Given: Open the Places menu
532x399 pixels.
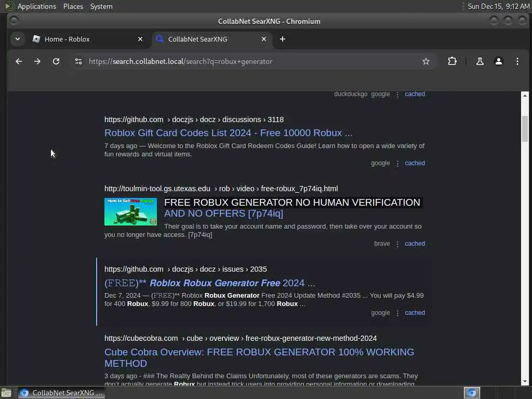Looking at the screenshot, I should pyautogui.click(x=73, y=6).
